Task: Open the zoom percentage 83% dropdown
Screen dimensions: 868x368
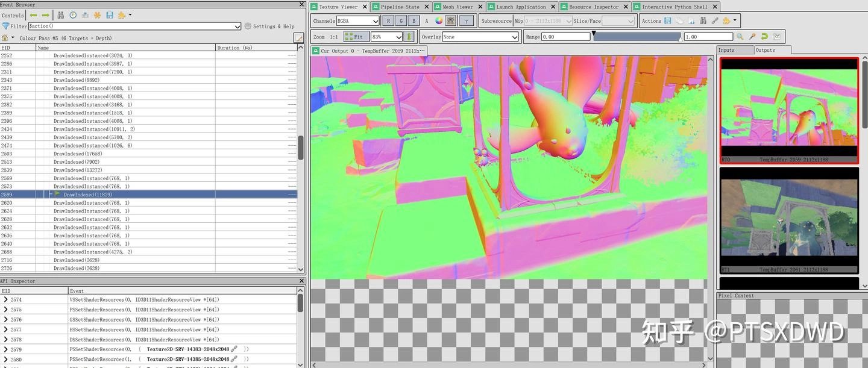Action: (386, 37)
